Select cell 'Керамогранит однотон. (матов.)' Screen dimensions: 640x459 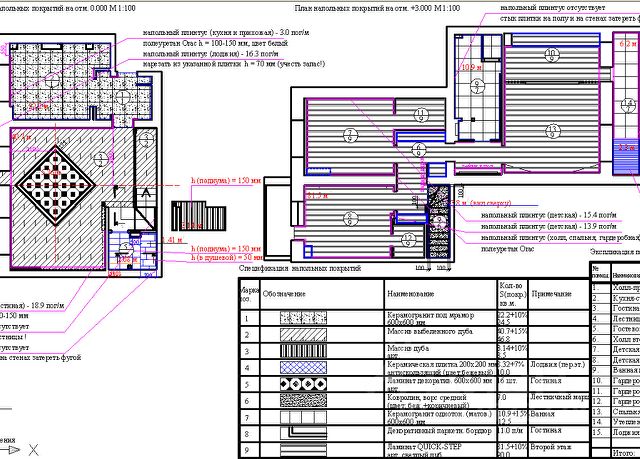click(440, 417)
